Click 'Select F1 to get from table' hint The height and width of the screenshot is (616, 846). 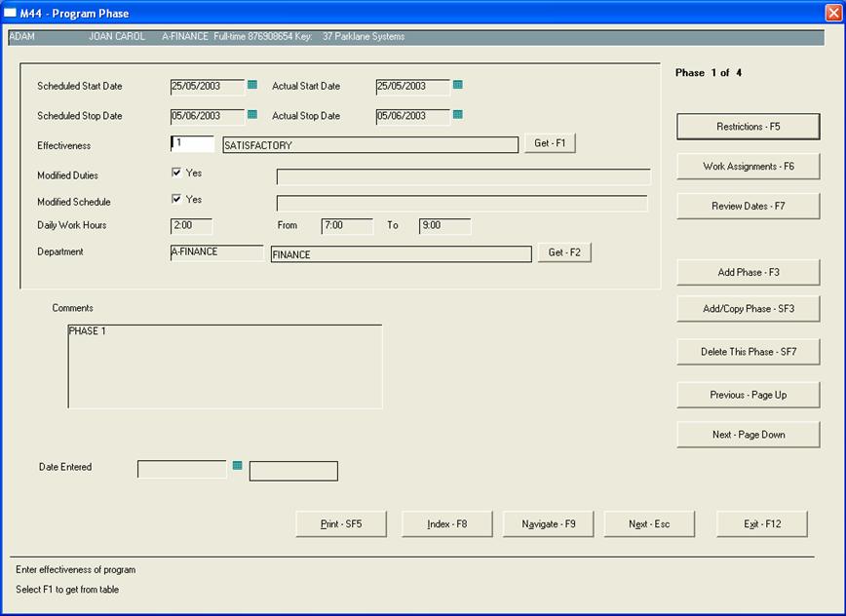click(x=67, y=590)
